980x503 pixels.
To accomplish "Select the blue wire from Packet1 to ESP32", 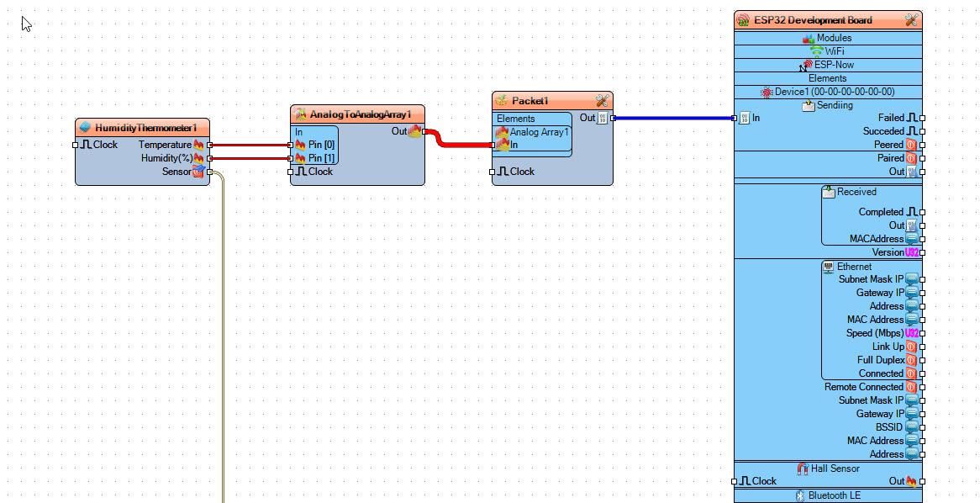I will click(674, 119).
